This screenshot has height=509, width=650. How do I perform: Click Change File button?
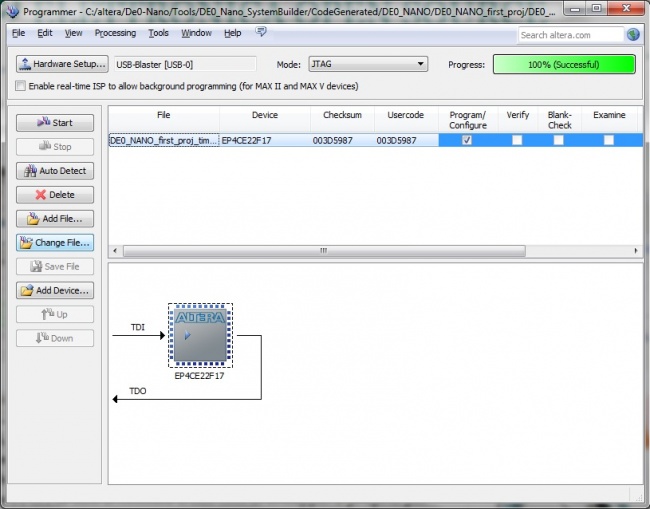[x=55, y=242]
